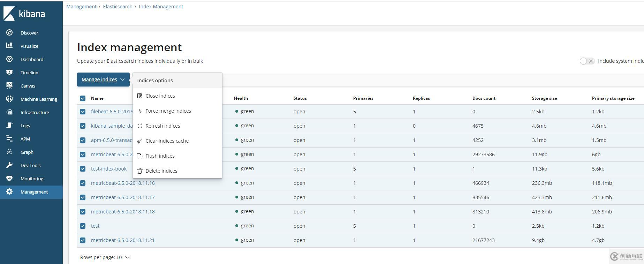Open the Graph icon in sidebar
644x264 pixels.
coord(9,152)
